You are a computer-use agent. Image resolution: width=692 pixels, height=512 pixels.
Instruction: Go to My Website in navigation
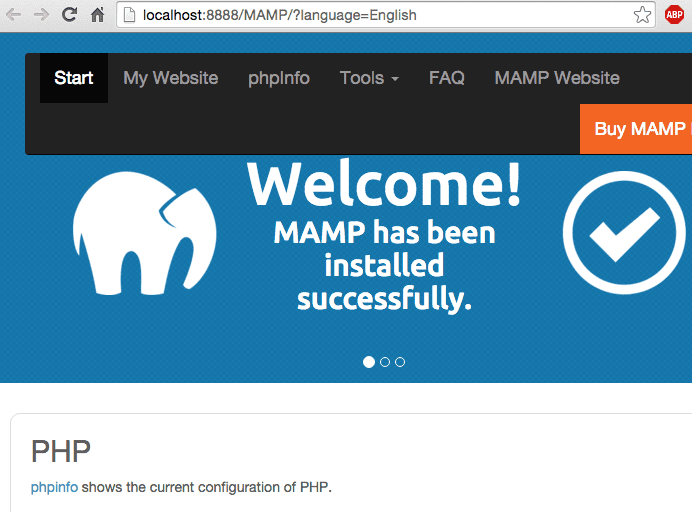pyautogui.click(x=171, y=78)
